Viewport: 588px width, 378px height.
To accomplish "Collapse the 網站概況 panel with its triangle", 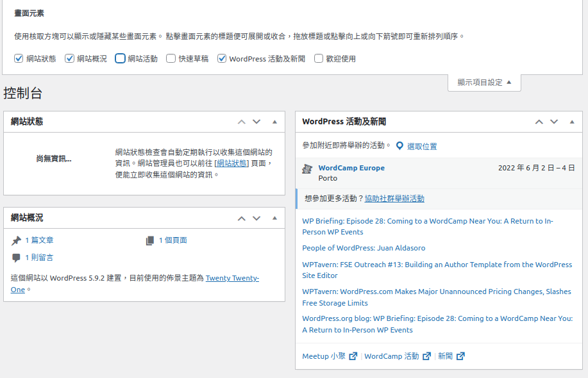I will tap(274, 218).
